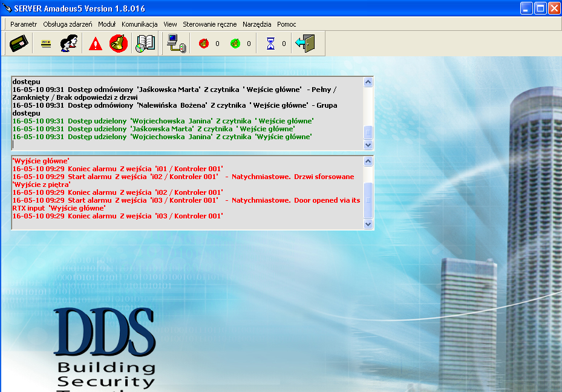The width and height of the screenshot is (562, 392).
Task: Select 'Koniec alarmu' i02 alarm line
Action: click(x=117, y=192)
